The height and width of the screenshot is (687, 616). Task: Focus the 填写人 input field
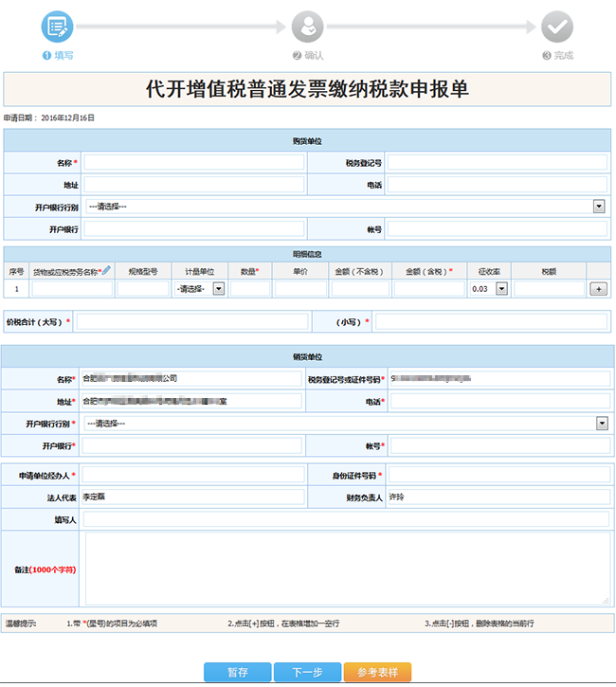[x=346, y=519]
